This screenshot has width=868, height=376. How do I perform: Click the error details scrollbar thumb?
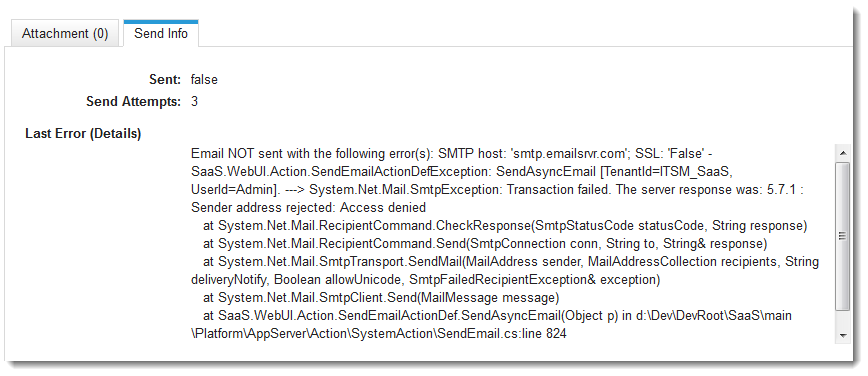pyautogui.click(x=842, y=236)
